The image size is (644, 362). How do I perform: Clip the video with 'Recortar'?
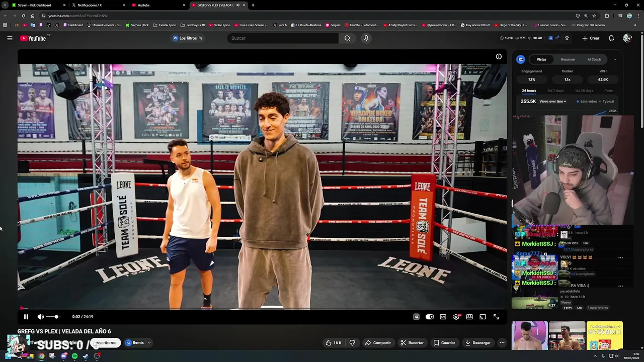point(412,343)
